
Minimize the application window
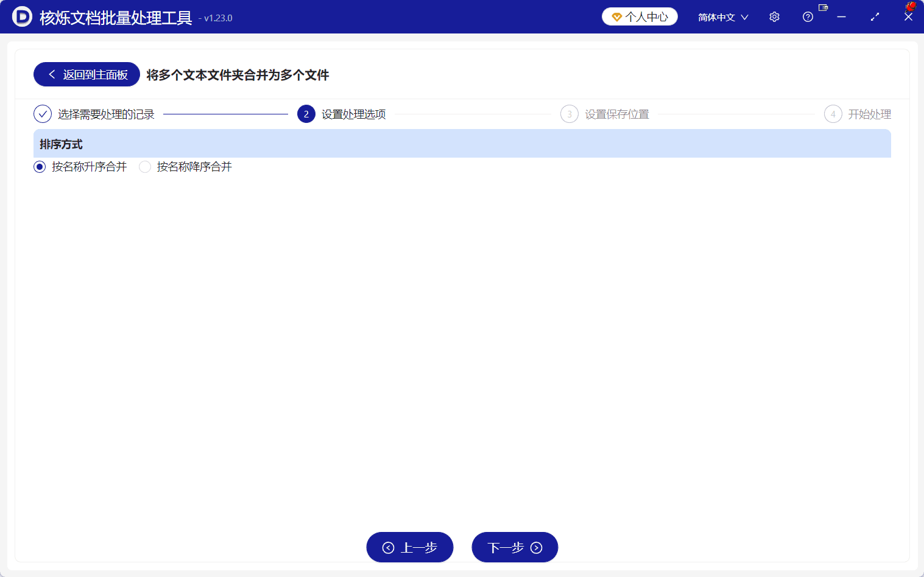841,17
